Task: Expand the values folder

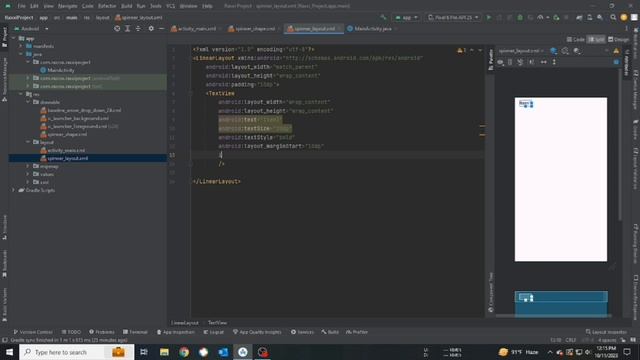Action: [x=28, y=174]
